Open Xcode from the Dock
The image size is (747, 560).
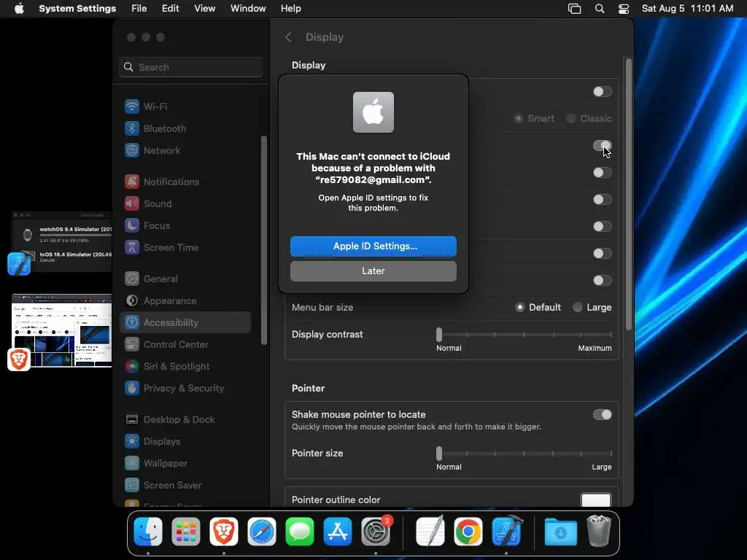506,532
